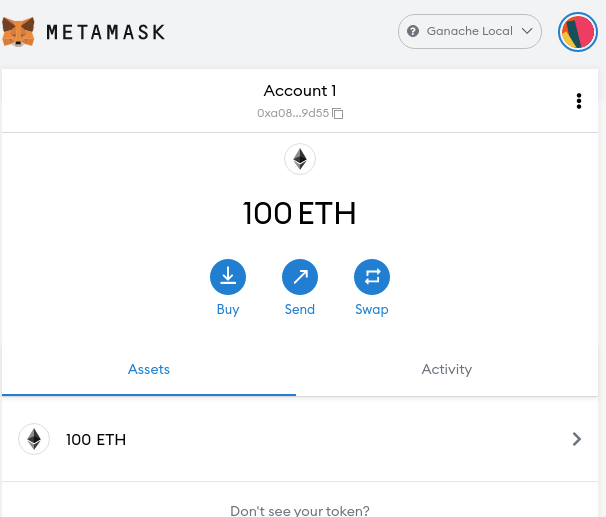Open the account avatar menu
Screen dimensions: 606x517
pos(577,32)
